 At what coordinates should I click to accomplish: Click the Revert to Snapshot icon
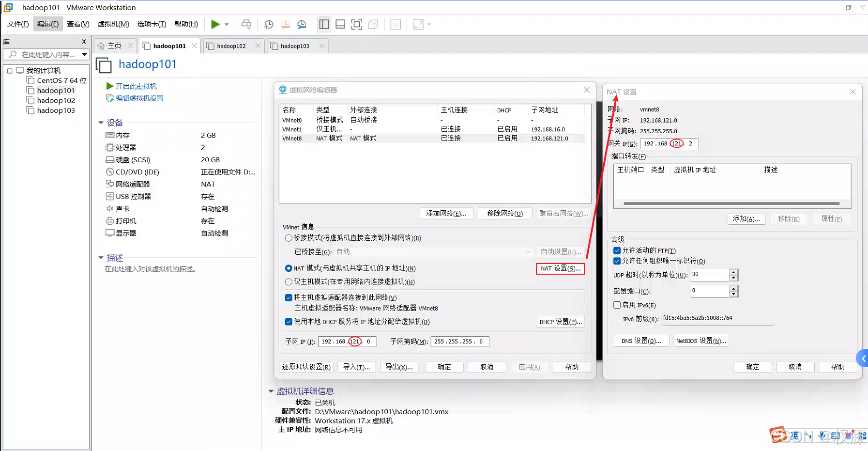[285, 24]
